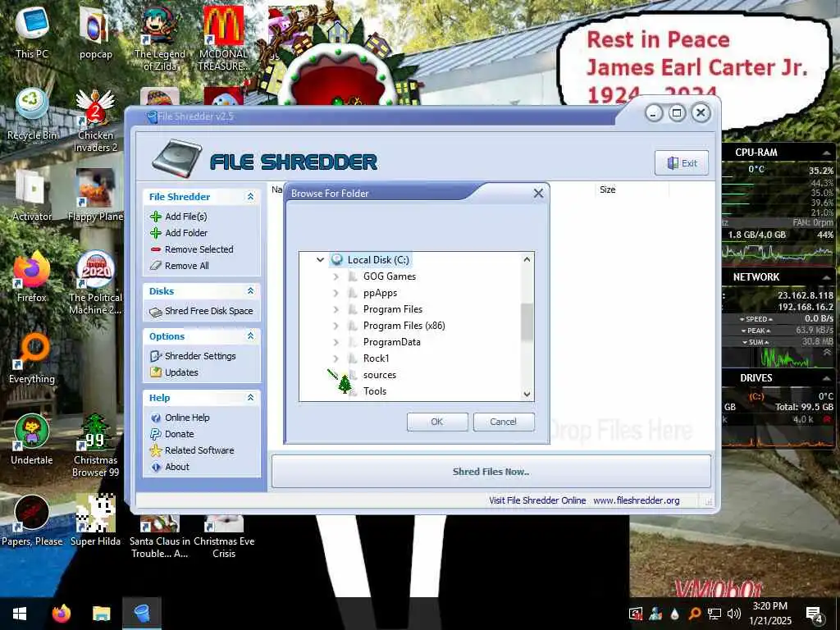Select the Tools folder in tree
840x630 pixels.
(375, 391)
